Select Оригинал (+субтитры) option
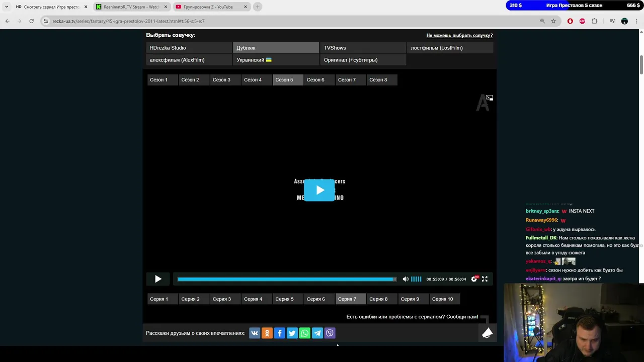The image size is (644, 362). point(363,60)
